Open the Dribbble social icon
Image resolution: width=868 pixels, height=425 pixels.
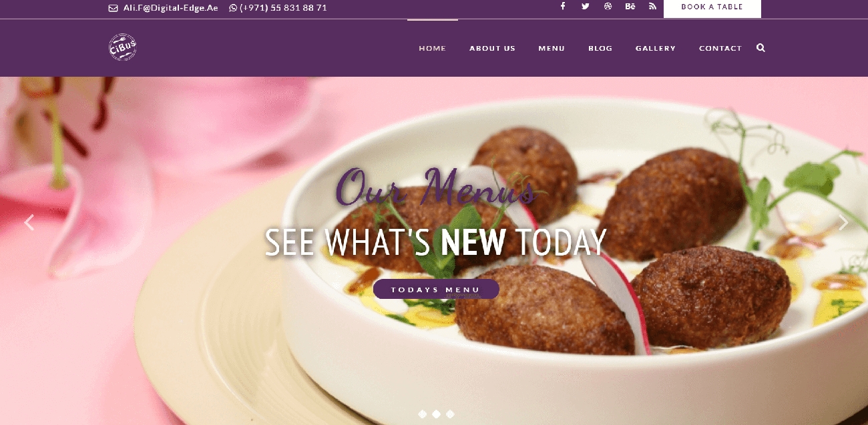pos(608,6)
